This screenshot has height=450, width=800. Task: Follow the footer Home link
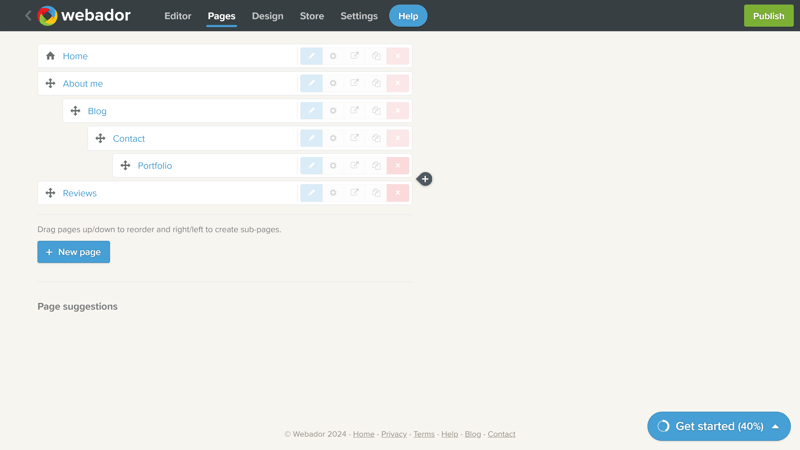pyautogui.click(x=364, y=434)
